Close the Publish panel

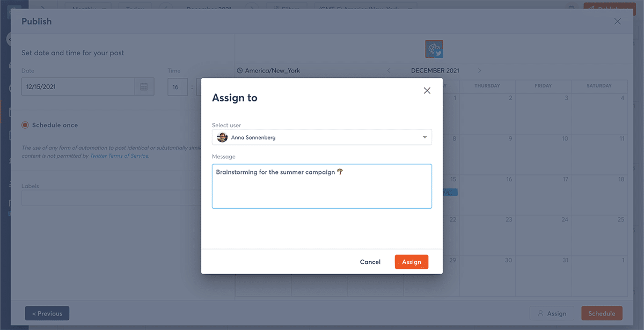click(617, 21)
